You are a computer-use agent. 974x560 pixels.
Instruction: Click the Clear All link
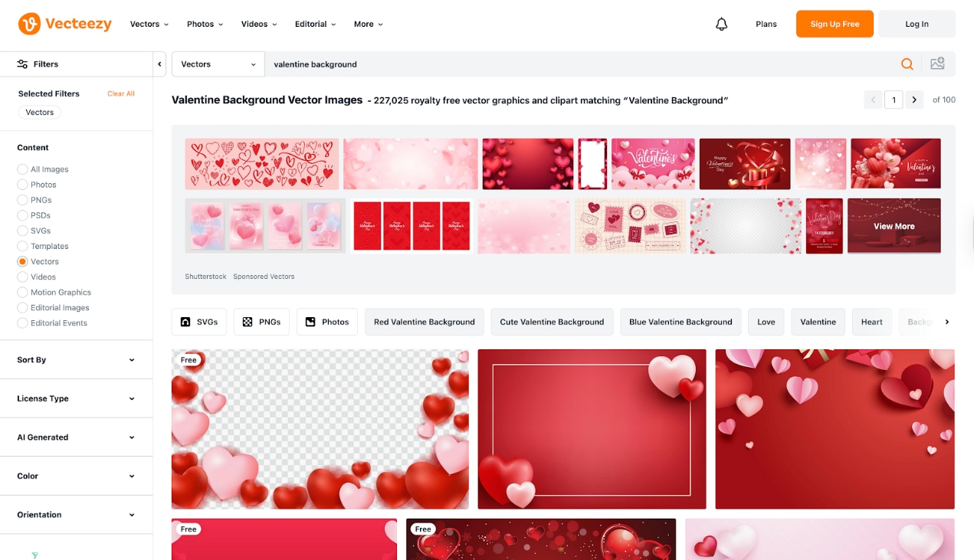pyautogui.click(x=120, y=93)
